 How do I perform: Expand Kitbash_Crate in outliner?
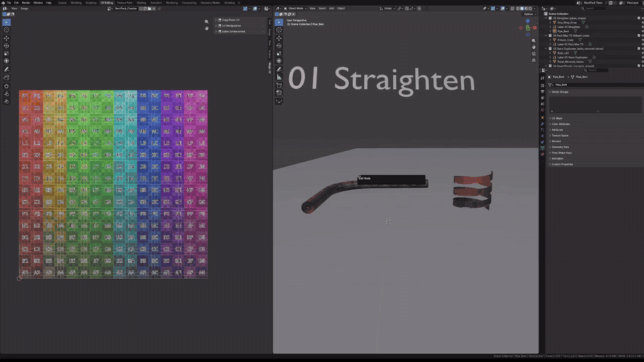click(550, 40)
